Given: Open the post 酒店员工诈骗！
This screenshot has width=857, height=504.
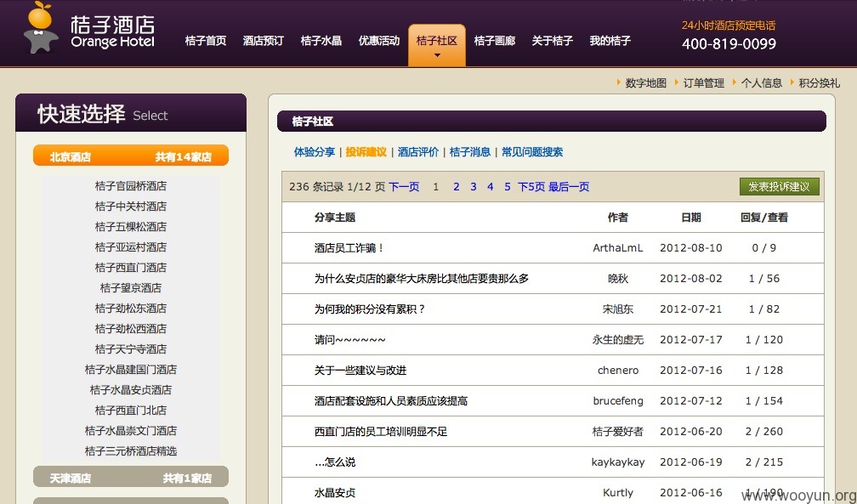Looking at the screenshot, I should point(349,248).
